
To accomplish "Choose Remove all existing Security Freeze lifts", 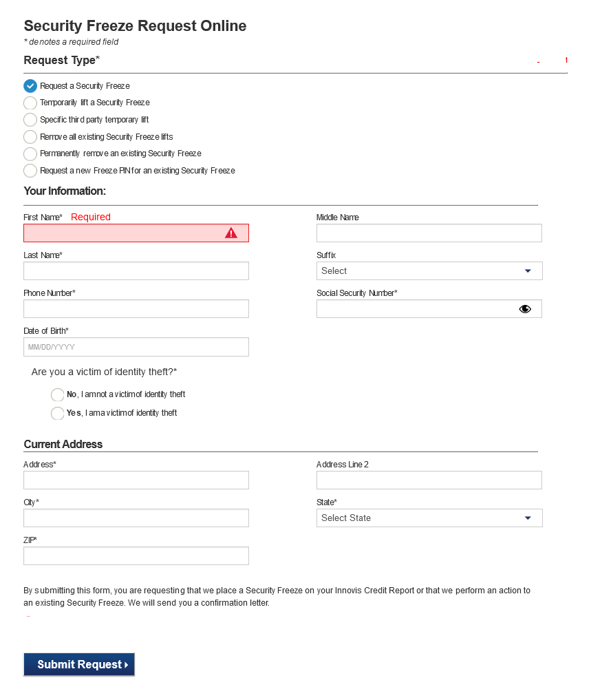I will click(x=30, y=136).
